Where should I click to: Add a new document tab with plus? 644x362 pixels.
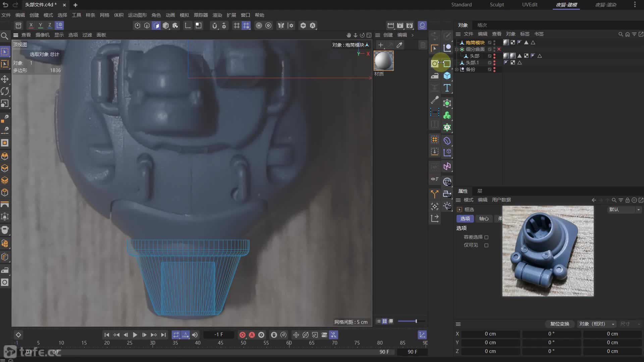[75, 5]
